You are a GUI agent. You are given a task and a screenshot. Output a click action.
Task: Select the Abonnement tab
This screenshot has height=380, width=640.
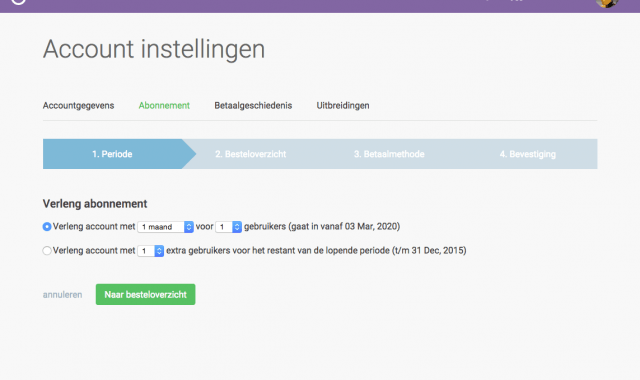pos(164,106)
